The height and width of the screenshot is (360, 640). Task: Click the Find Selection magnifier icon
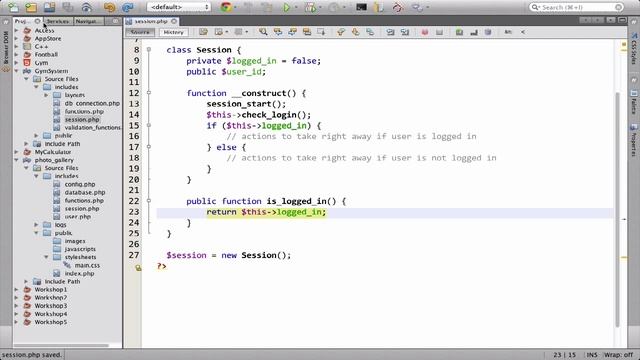[x=263, y=32]
